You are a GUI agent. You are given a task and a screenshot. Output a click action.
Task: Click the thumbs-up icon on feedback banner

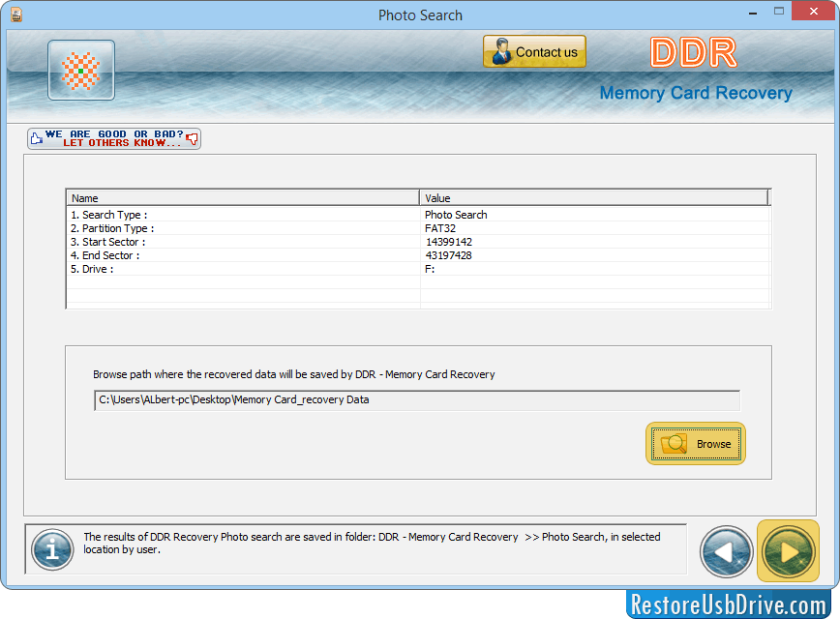pos(37,138)
